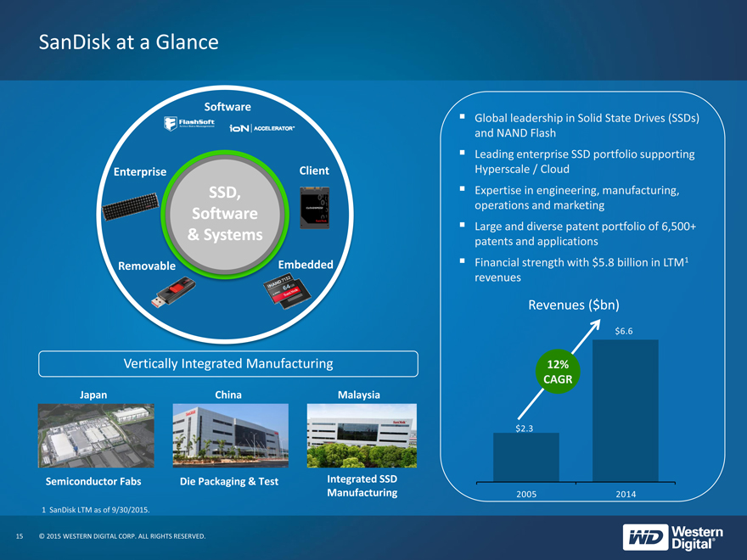Click the green 12% CAGR circle
Viewport: 747px width, 560px height.
(558, 372)
